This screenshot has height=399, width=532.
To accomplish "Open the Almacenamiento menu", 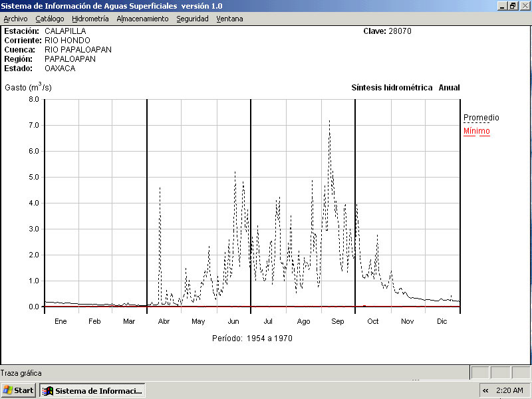I will coord(142,19).
